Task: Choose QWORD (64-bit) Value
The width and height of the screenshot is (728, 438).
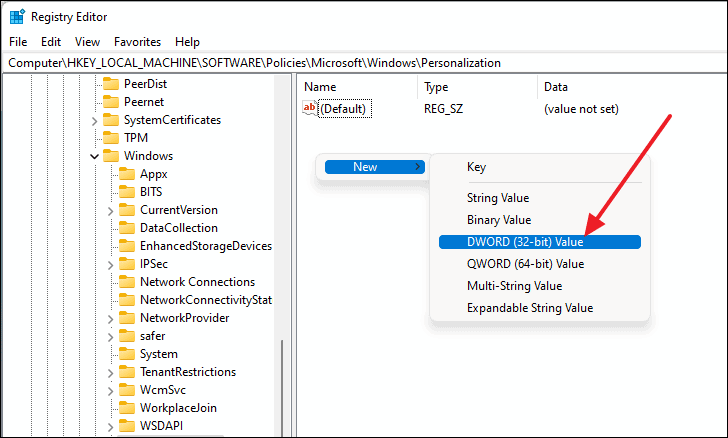Action: [x=540, y=264]
